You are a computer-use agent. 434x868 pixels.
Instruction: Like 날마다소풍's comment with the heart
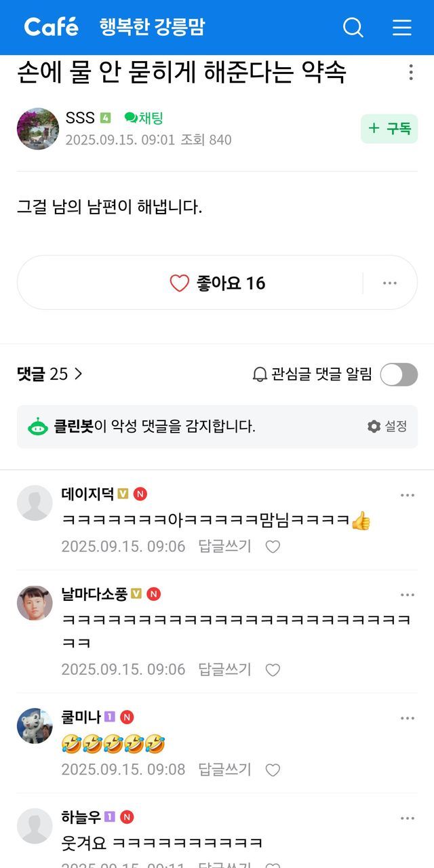(x=273, y=670)
